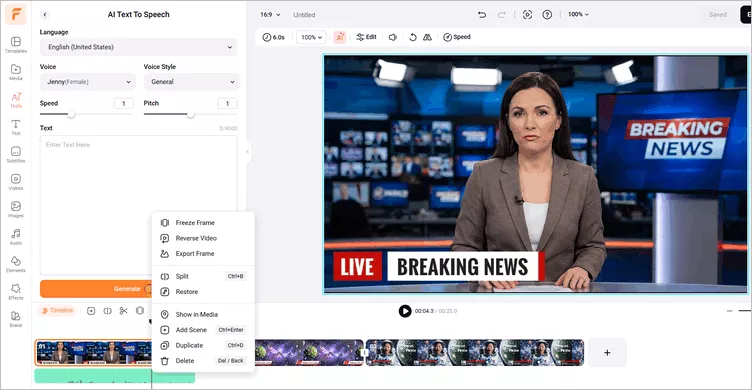
Task: Toggle the Timeline view button
Action: (58, 310)
